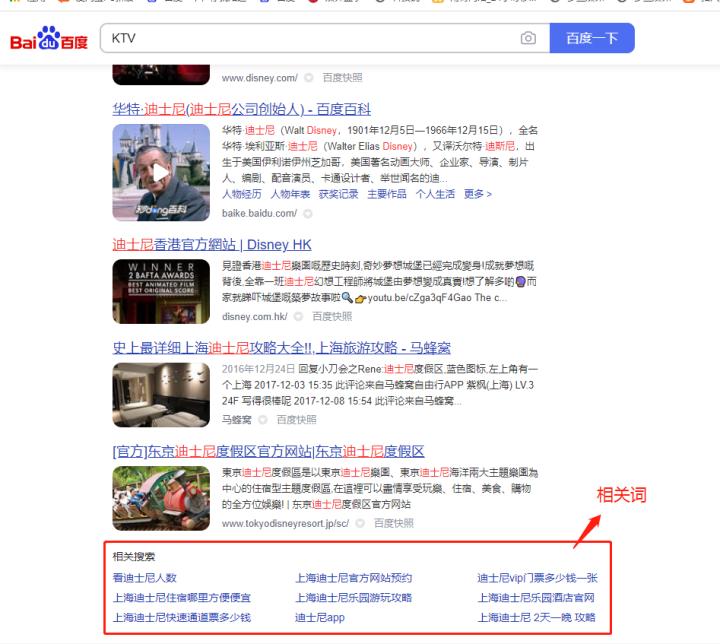The width and height of the screenshot is (720, 644).
Task: Play the Walt Disney video thumbnail
Action: point(161,173)
